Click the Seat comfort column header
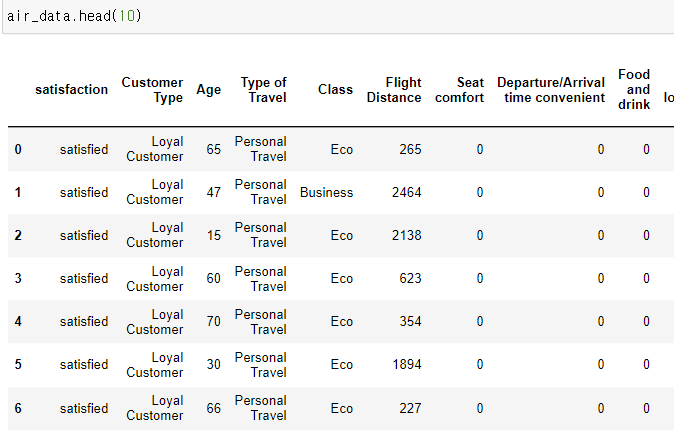This screenshot has height=436, width=674. (x=460, y=90)
